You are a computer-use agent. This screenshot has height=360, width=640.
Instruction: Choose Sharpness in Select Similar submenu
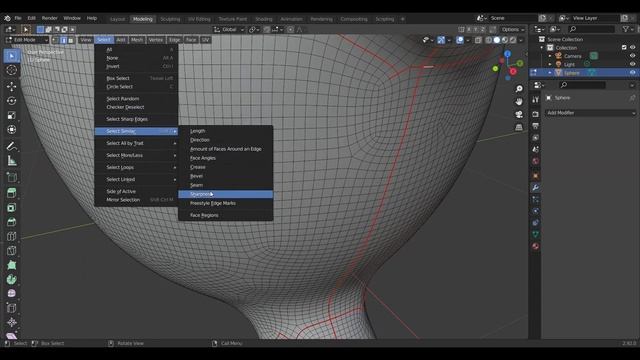tap(226, 194)
